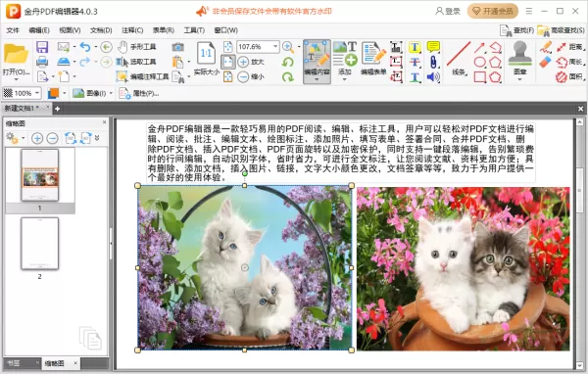The width and height of the screenshot is (588, 374).
Task: Expand more thumbnail panel tools chevron
Action: (97, 138)
